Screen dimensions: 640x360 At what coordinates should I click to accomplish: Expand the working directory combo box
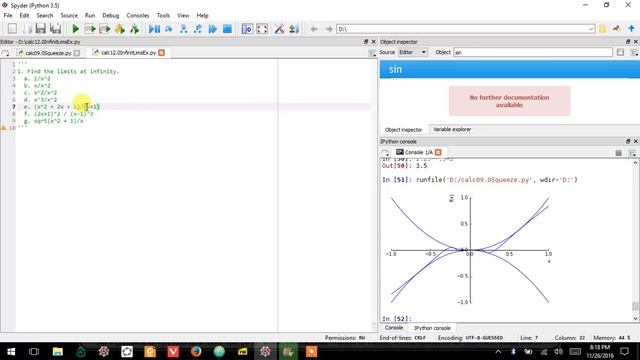pyautogui.click(x=591, y=29)
